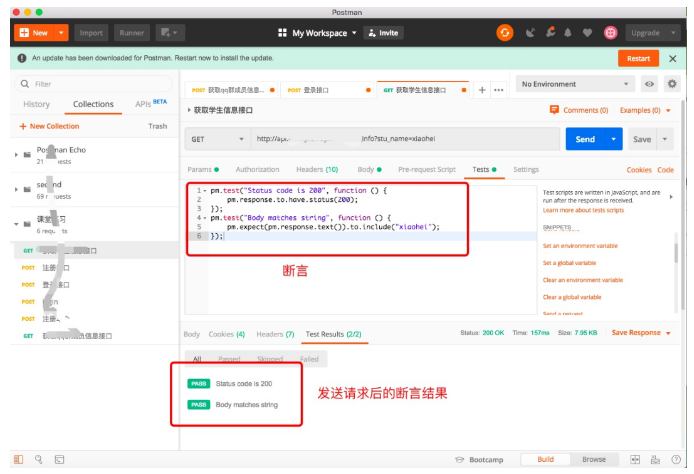Open the pink user avatar icon
Viewport: 694px width, 474px height.
click(610, 33)
